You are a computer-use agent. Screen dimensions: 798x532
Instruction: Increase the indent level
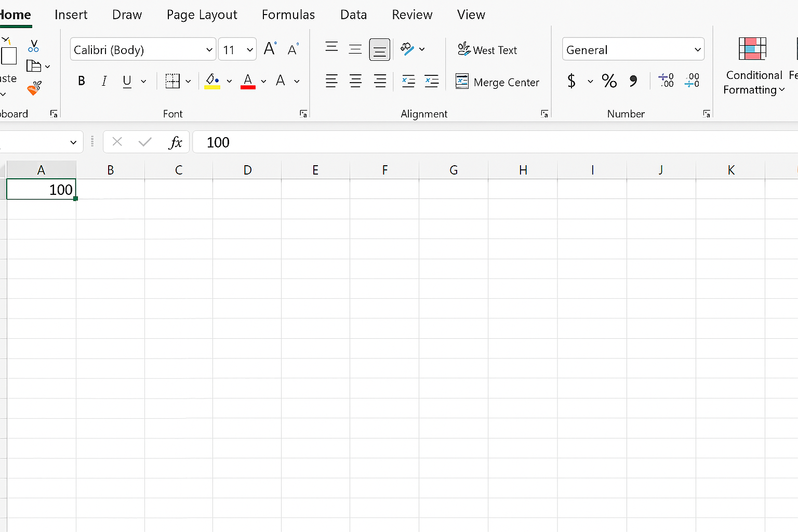point(431,81)
